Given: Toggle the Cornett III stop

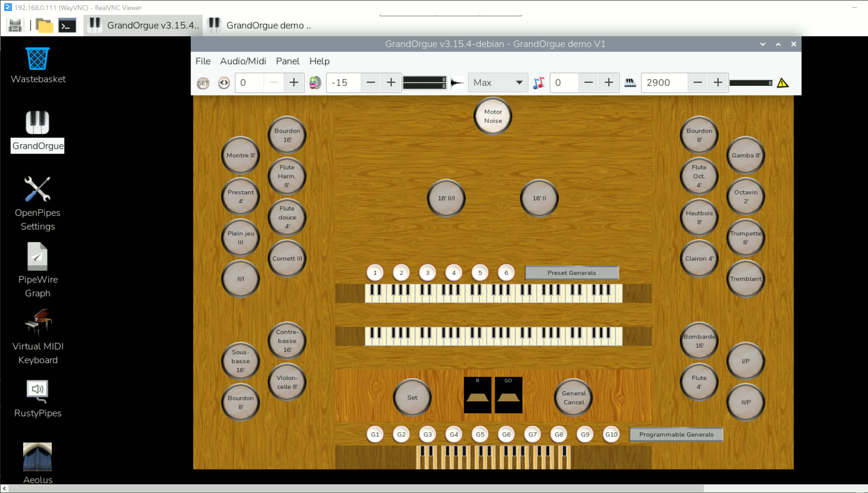Looking at the screenshot, I should point(287,259).
